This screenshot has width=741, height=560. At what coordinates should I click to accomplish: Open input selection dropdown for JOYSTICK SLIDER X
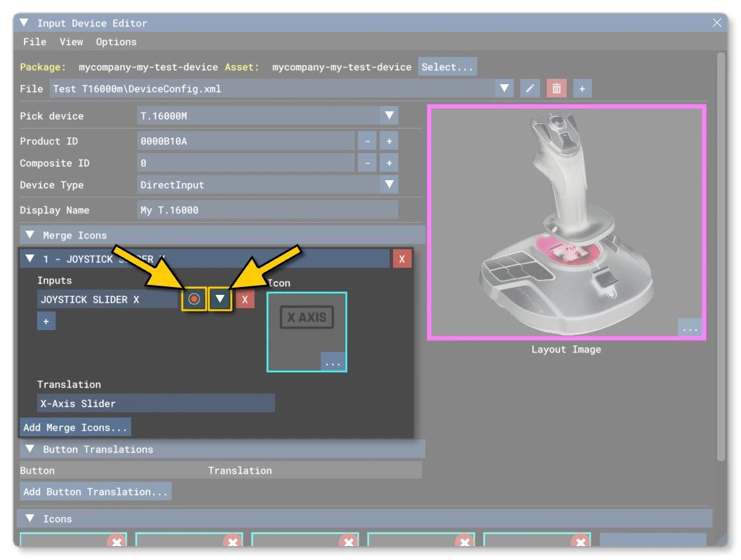tap(220, 299)
